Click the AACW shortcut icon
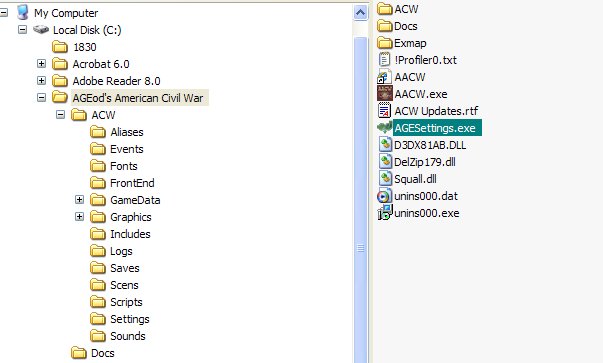The width and height of the screenshot is (603, 363). click(385, 77)
